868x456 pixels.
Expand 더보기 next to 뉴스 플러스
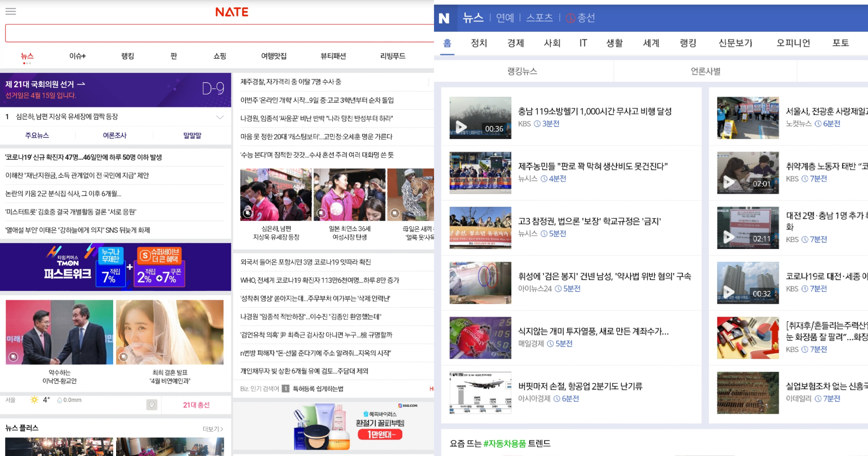213,429
